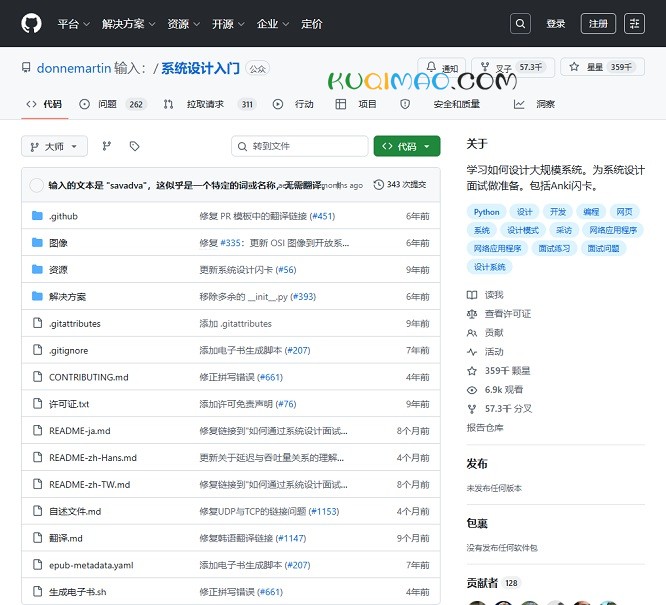Open the 大师 branch selector dropdown
The image size is (666, 605).
[54, 147]
